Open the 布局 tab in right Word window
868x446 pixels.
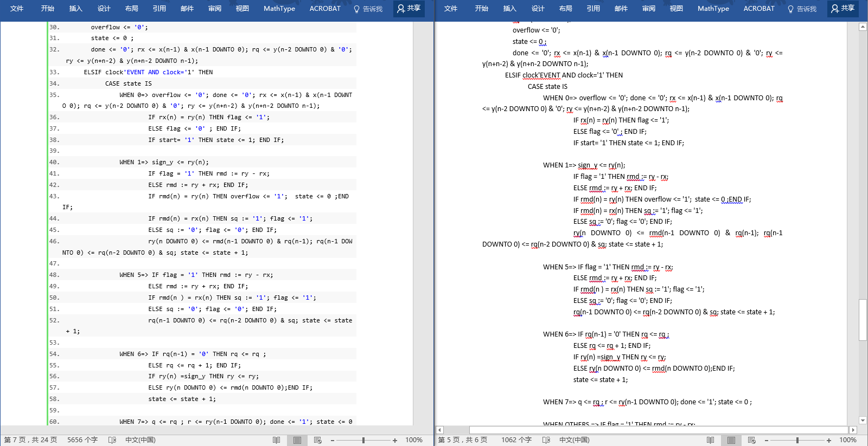[565, 9]
